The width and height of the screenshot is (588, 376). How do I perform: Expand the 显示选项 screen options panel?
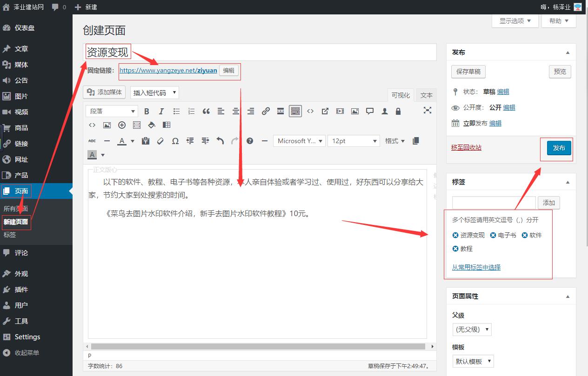point(515,21)
